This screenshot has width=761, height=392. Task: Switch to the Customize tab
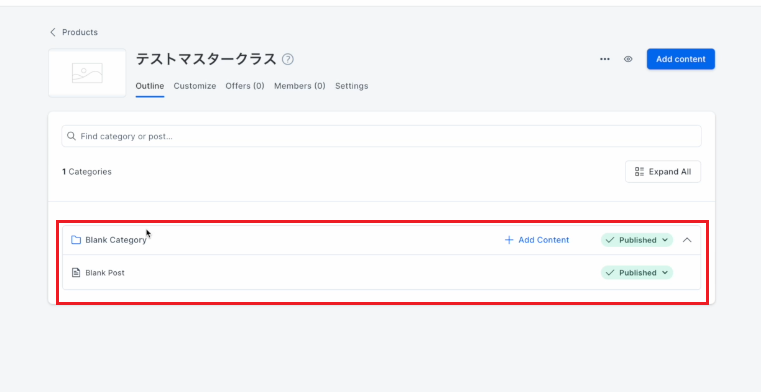[x=195, y=86]
